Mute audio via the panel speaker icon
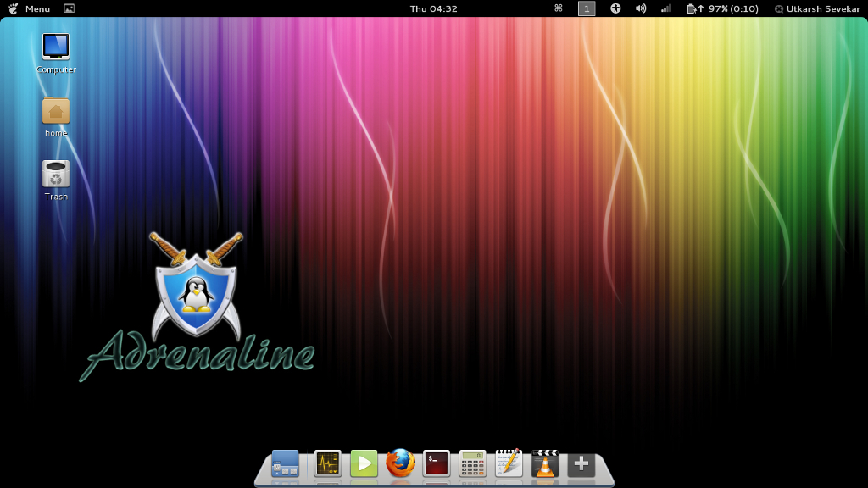868x488 pixels. pyautogui.click(x=640, y=8)
